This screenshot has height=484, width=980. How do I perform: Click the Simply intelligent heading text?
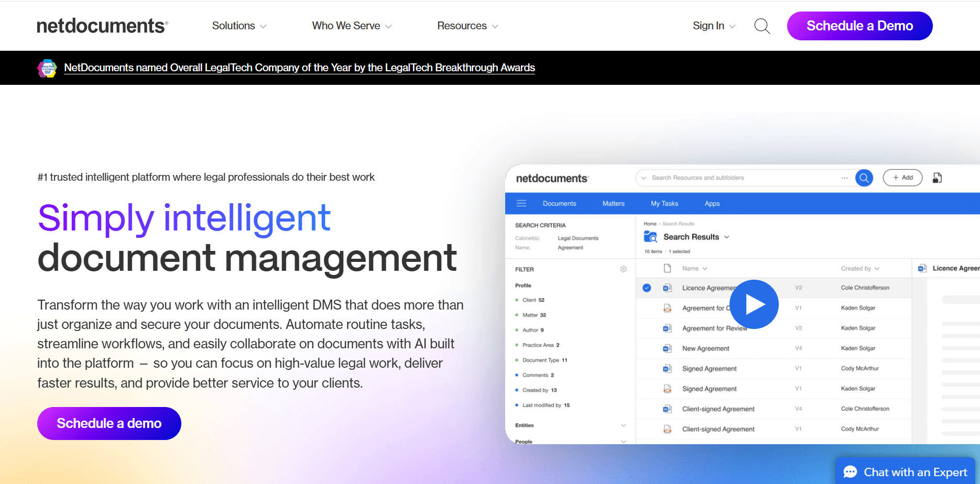click(x=184, y=217)
